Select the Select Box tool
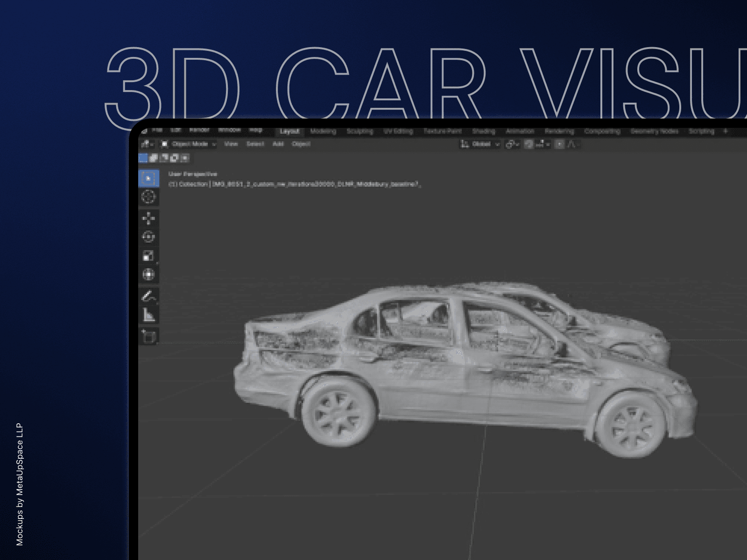Image resolution: width=747 pixels, height=560 pixels. (x=148, y=178)
